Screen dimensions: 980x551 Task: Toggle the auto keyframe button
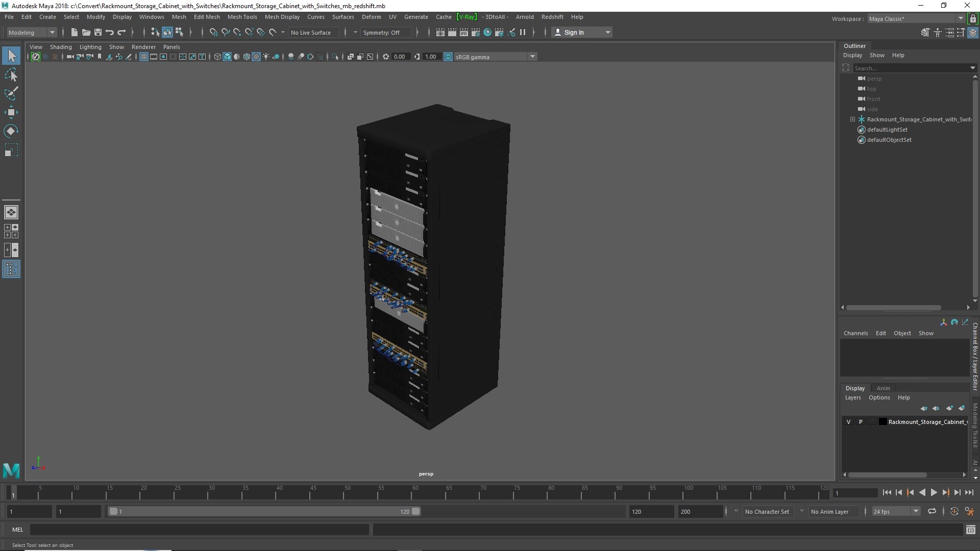[x=954, y=511]
